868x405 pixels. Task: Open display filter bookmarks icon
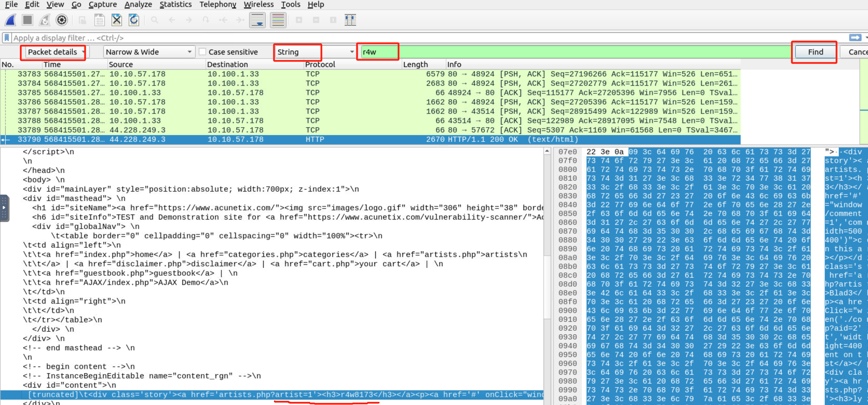click(7, 38)
